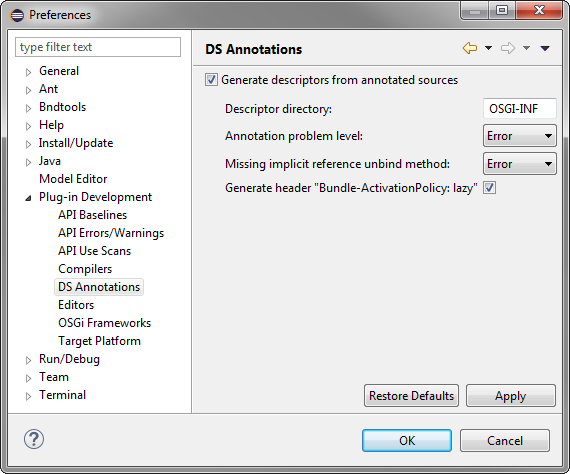570x474 pixels.
Task: Open the back history dropdown arrow
Action: pos(489,48)
